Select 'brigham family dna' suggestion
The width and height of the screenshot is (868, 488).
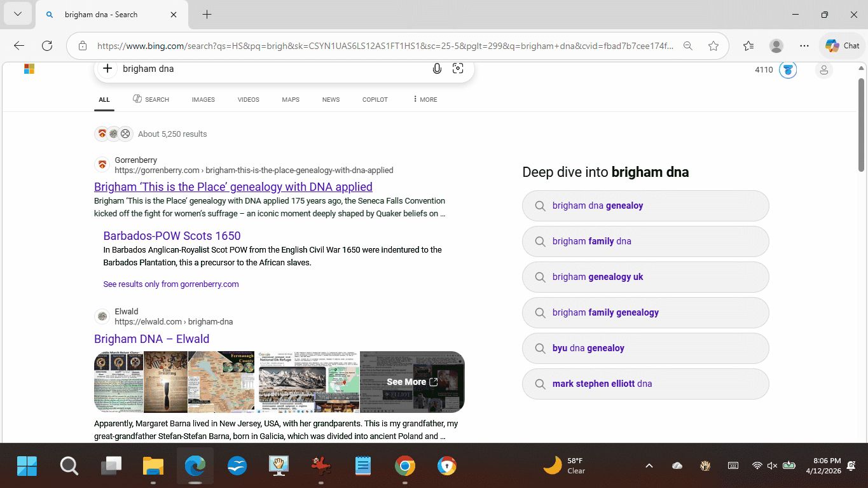[591, 241]
